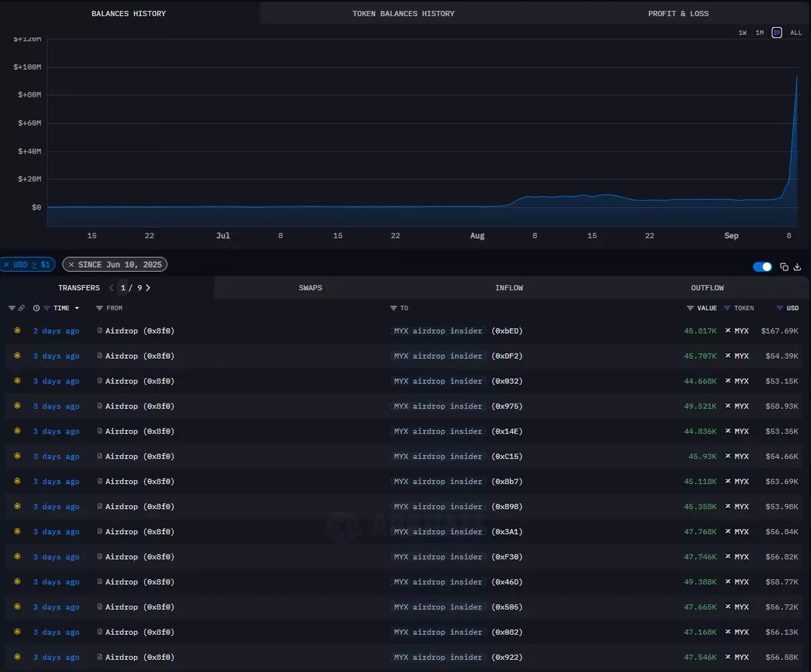Toggle the TIME column sort arrow
811x672 pixels.
tap(77, 308)
